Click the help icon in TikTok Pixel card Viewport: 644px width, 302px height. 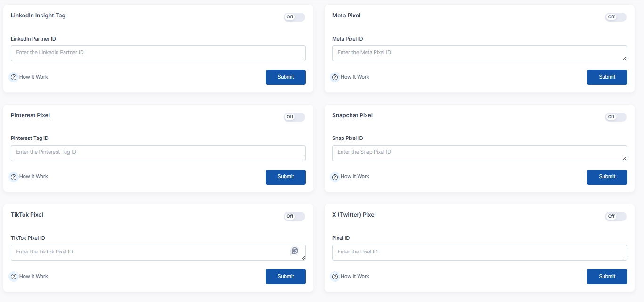[x=14, y=277]
